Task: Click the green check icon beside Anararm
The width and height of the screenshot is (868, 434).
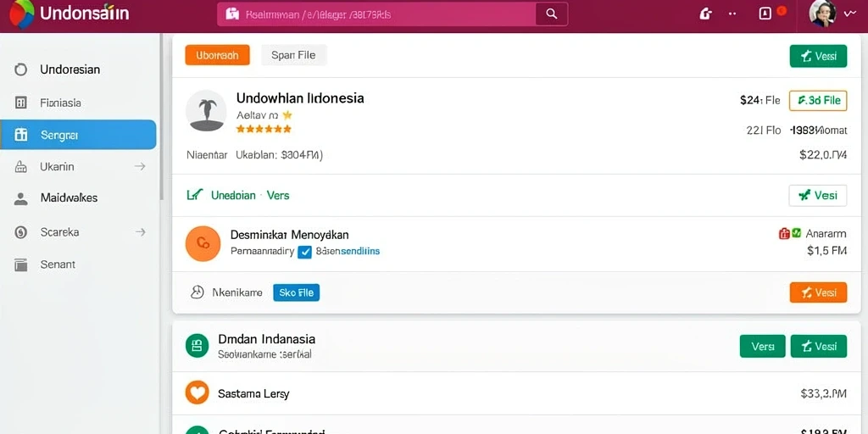Action: [x=796, y=233]
